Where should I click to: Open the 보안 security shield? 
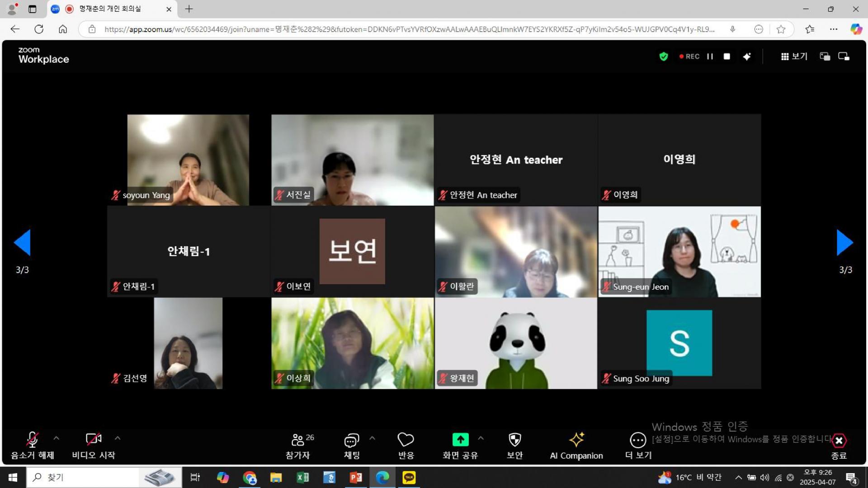coord(514,446)
